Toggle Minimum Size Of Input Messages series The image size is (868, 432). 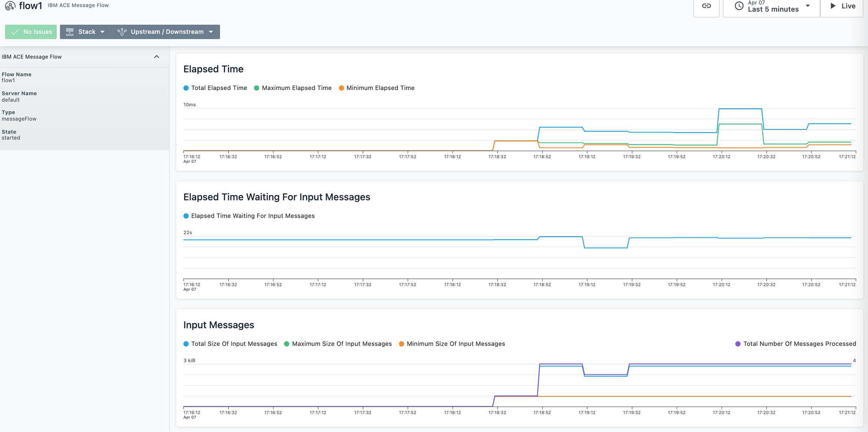tap(452, 344)
